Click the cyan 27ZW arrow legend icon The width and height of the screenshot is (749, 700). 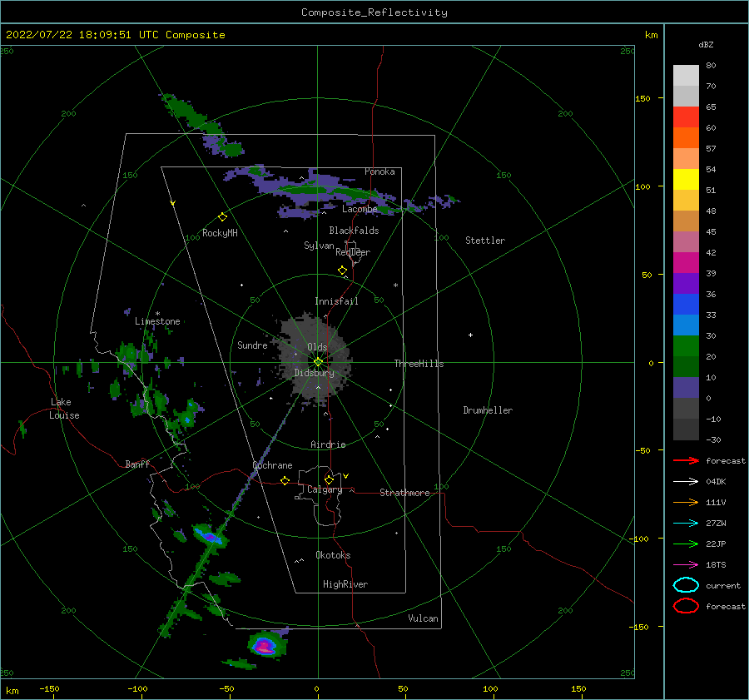[686, 524]
